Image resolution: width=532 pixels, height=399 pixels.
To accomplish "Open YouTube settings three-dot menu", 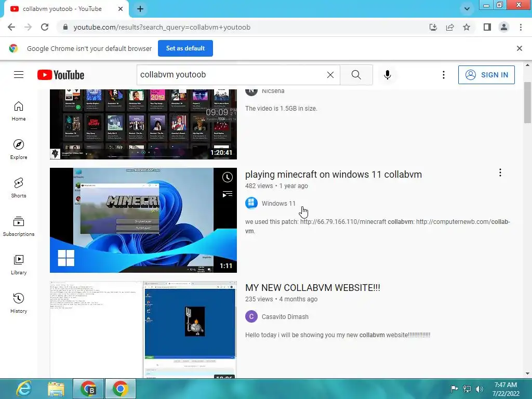I will (x=443, y=75).
